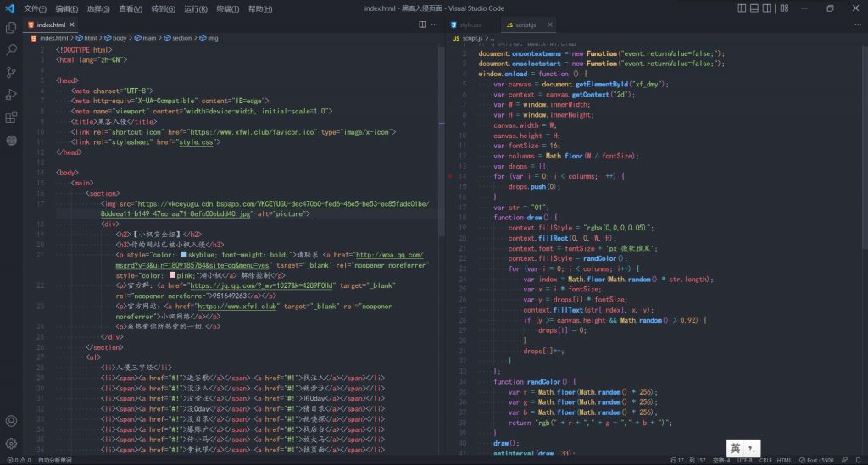Toggle bottom panel layout button

coord(754,8)
